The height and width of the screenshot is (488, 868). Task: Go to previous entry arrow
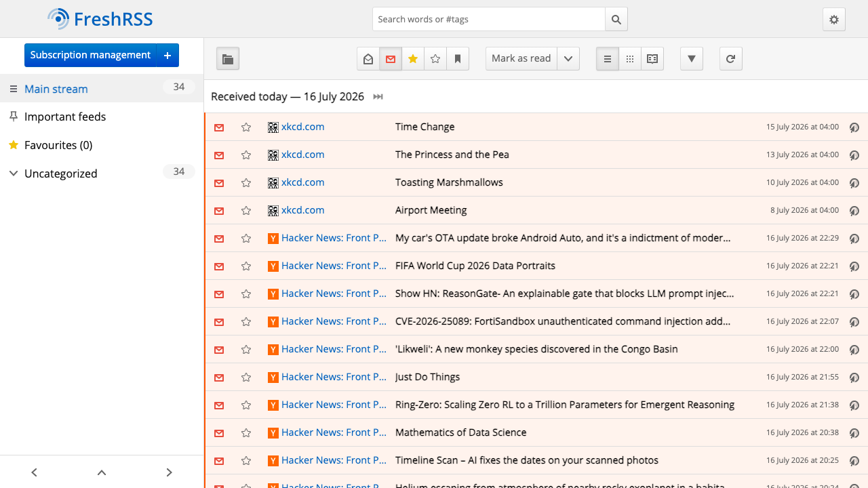coord(34,472)
